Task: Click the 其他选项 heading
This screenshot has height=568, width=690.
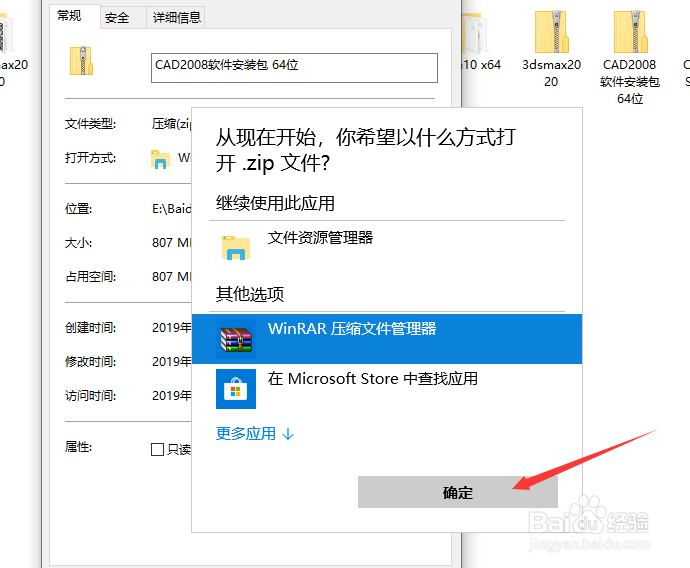Action: point(250,294)
